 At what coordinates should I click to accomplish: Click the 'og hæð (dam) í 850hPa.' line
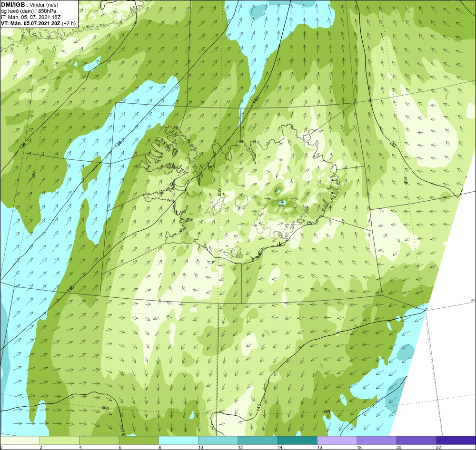(29, 11)
